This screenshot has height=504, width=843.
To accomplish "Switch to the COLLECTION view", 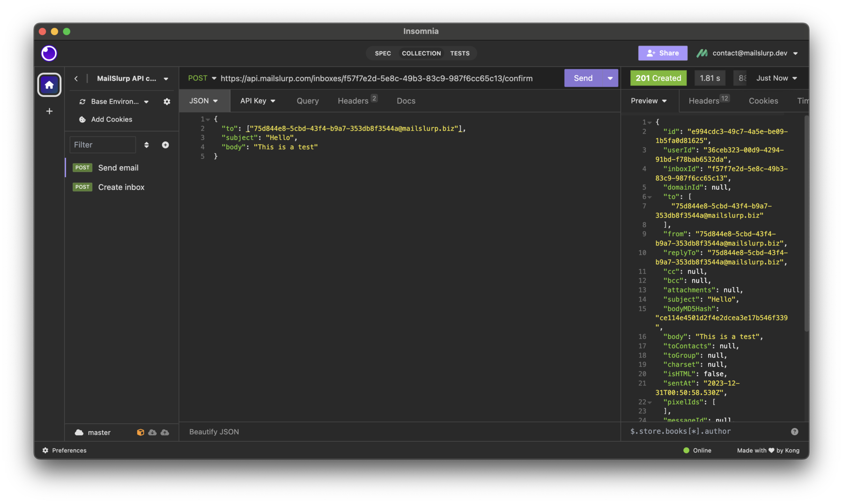I will tap(421, 53).
